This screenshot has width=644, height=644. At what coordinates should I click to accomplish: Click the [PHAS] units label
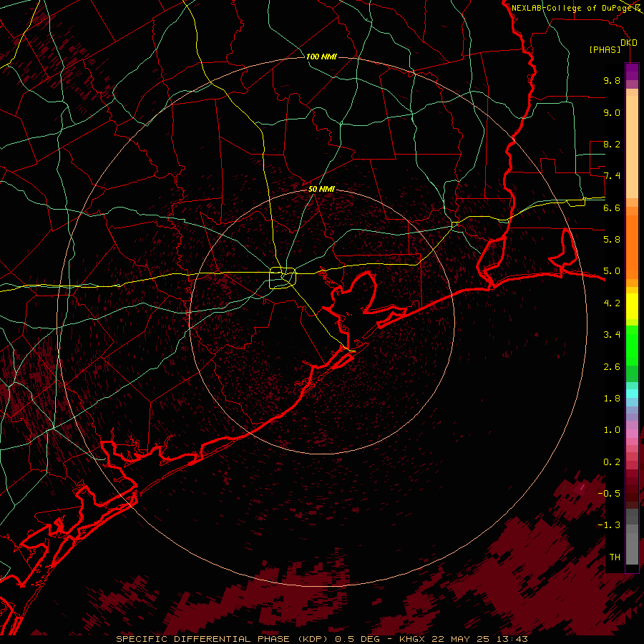tap(605, 49)
